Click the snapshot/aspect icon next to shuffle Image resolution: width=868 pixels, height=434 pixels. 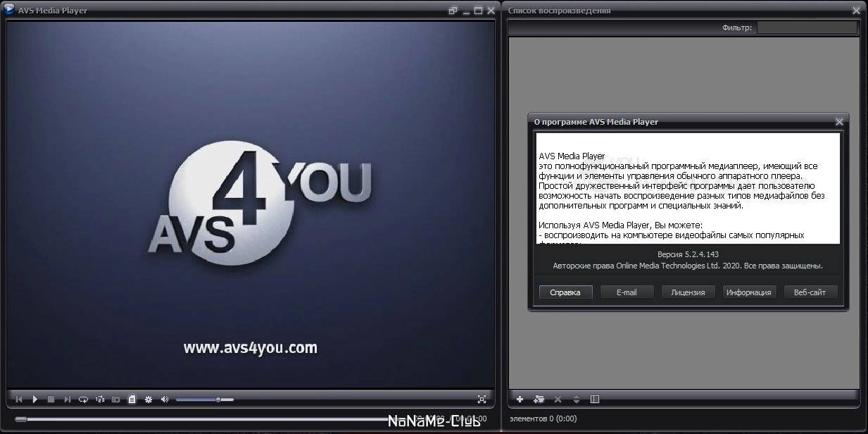tap(116, 399)
